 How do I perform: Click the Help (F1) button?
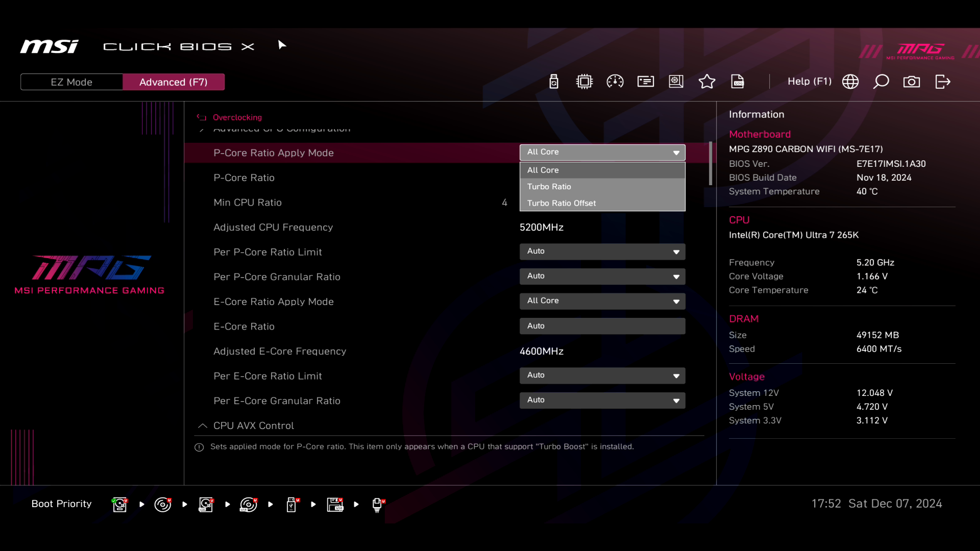[809, 82]
